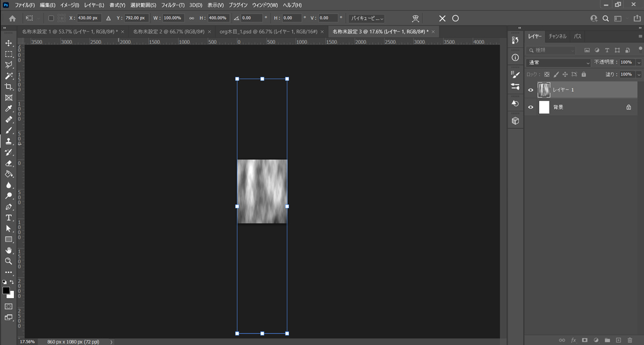Select the Crop tool

pyautogui.click(x=8, y=87)
